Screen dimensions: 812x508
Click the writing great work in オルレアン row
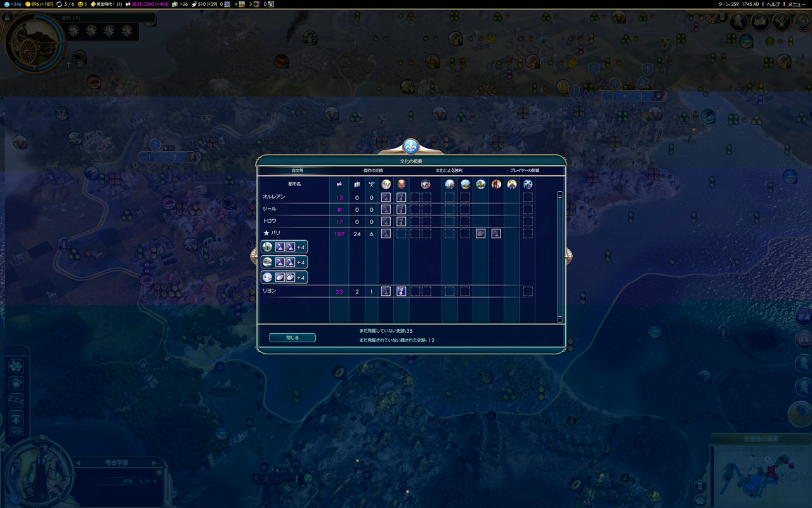386,197
